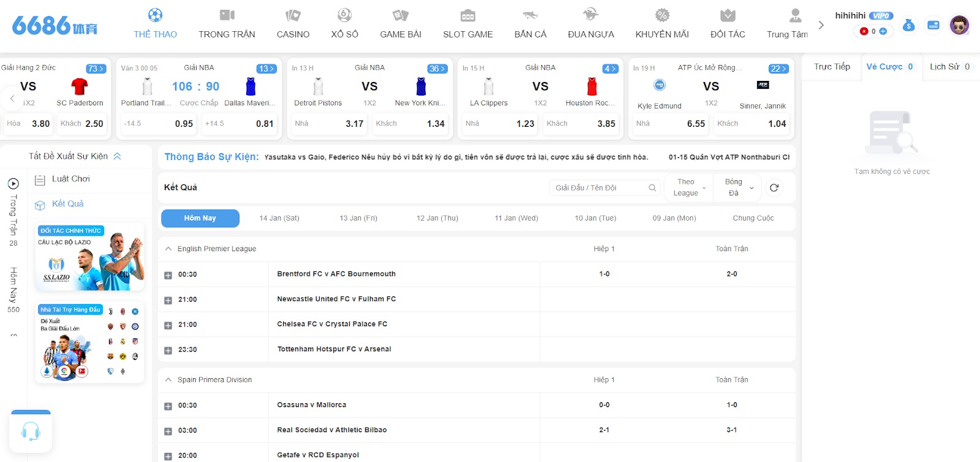Image resolution: width=980 pixels, height=462 pixels.
Task: Open the top leagues sponsor banner
Action: click(89, 342)
